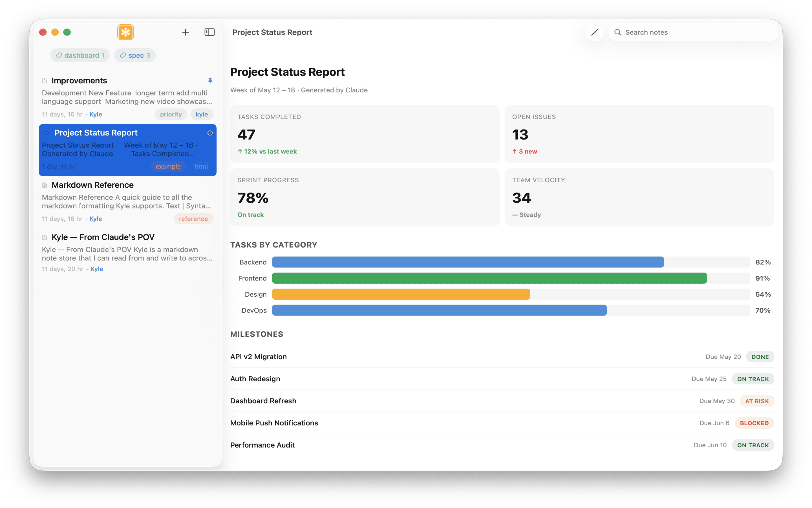Click the Team Velocity card
The width and height of the screenshot is (812, 508).
pos(639,197)
